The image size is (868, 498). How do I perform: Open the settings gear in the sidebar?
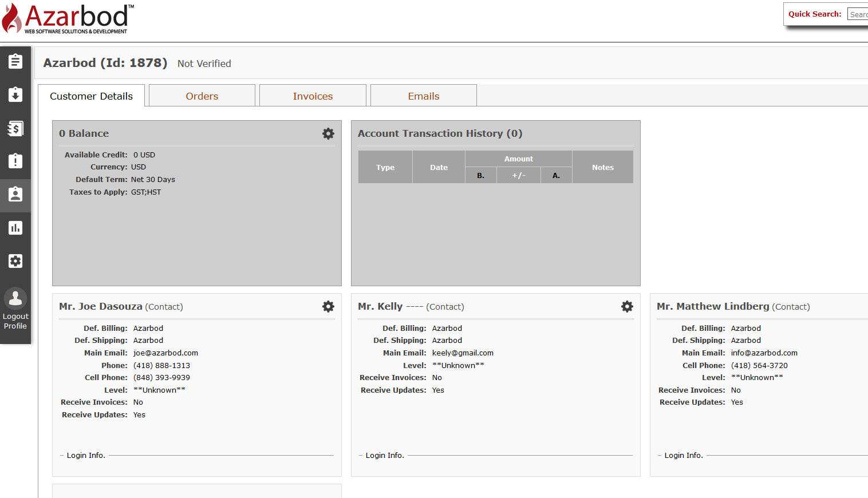point(15,261)
